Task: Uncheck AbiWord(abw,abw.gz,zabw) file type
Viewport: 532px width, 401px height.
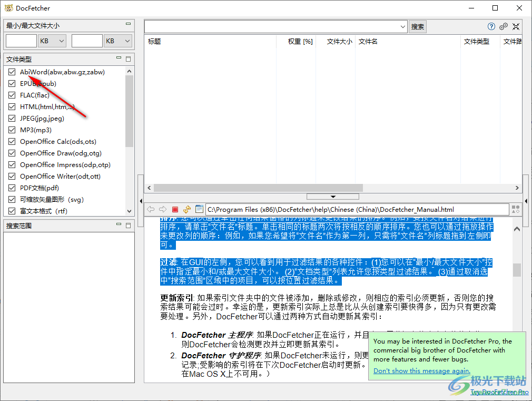Action: (x=12, y=72)
